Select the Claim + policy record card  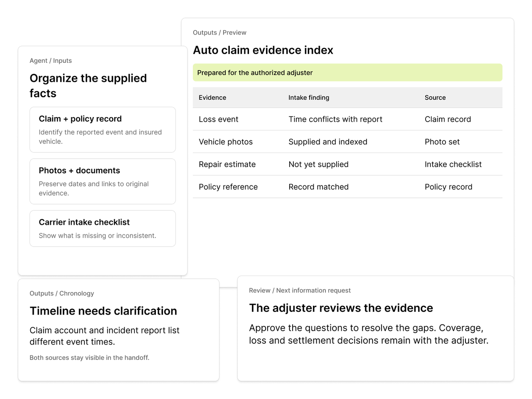point(103,130)
